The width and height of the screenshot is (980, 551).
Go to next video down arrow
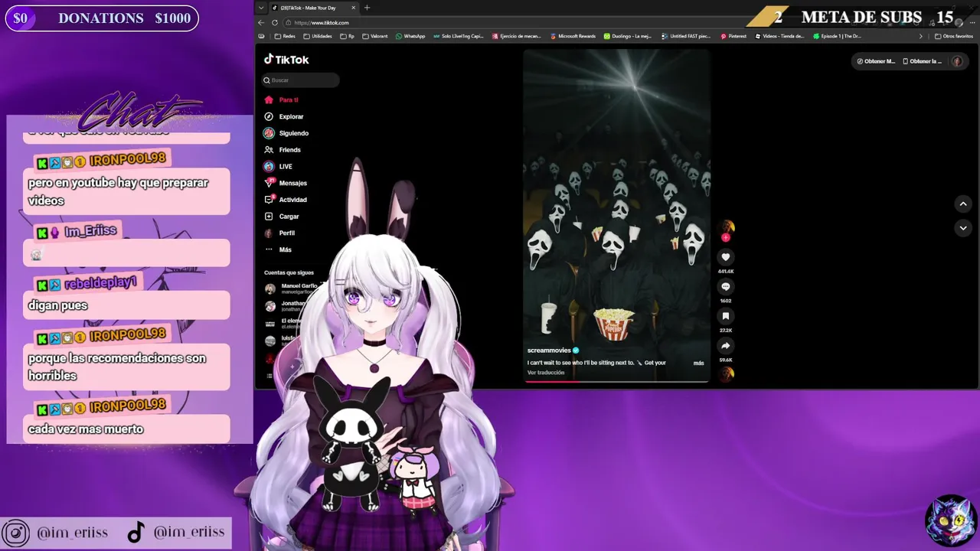tap(963, 227)
